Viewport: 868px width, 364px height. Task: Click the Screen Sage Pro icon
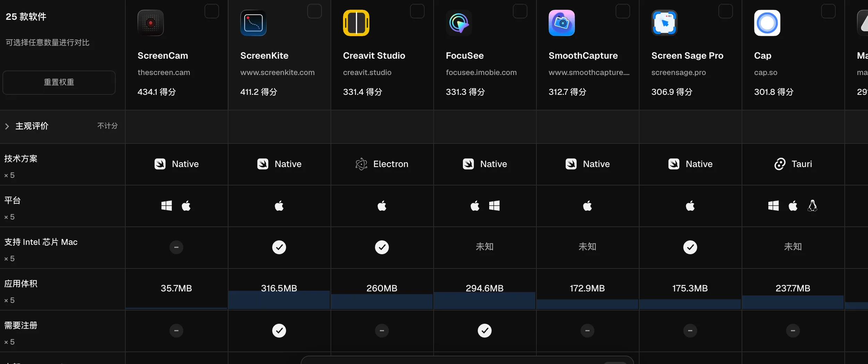664,23
